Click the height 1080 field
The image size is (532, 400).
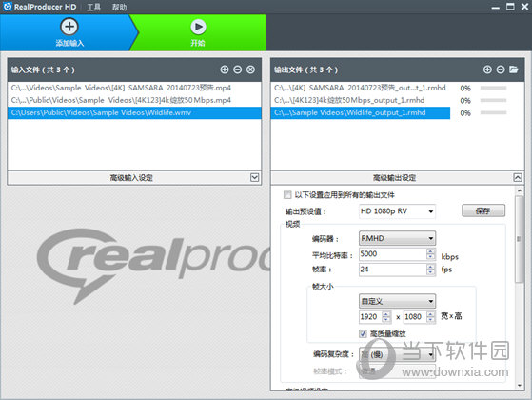(x=415, y=317)
